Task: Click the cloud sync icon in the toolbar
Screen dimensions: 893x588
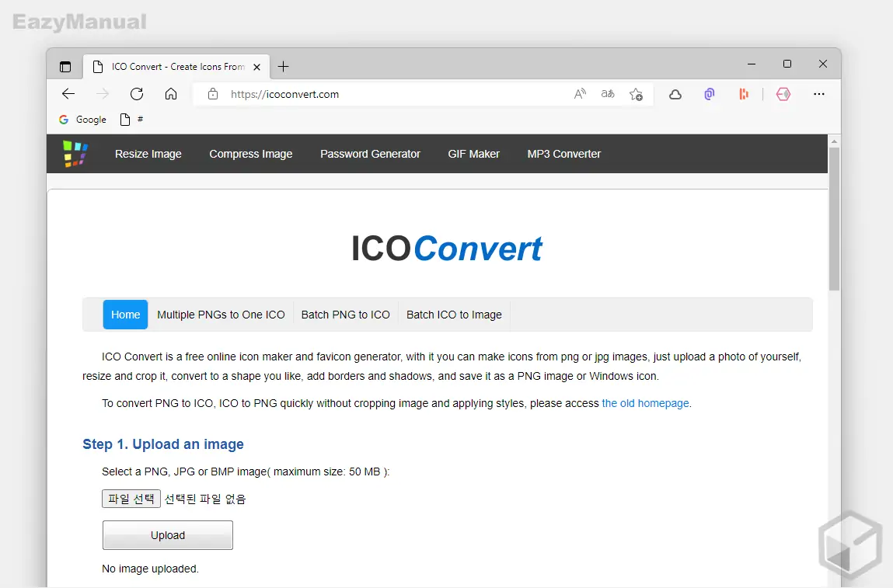Action: pos(675,94)
